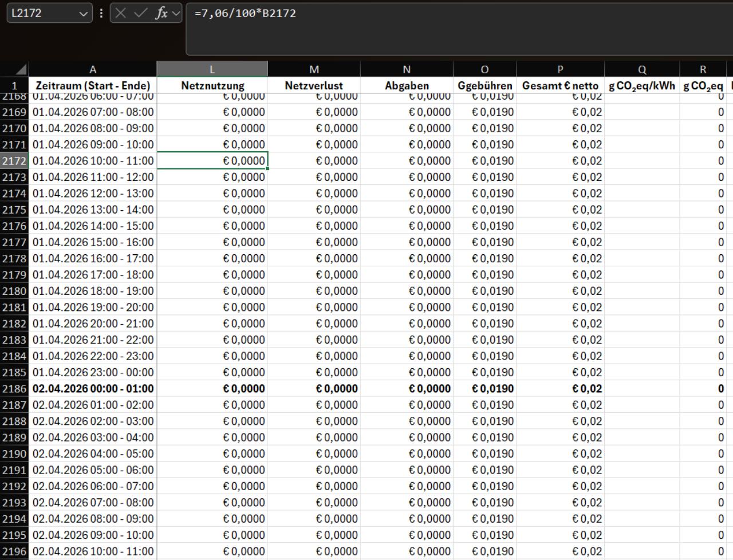The image size is (733, 560).
Task: Click cell '02.04.2026 03:00 - 04:00'
Action: click(x=93, y=437)
